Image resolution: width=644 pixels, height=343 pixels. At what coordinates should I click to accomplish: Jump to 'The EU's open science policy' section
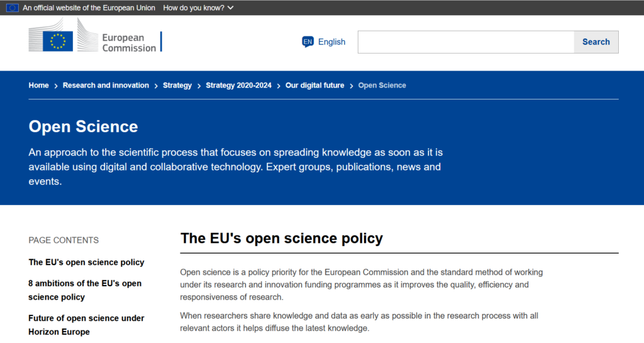point(86,262)
